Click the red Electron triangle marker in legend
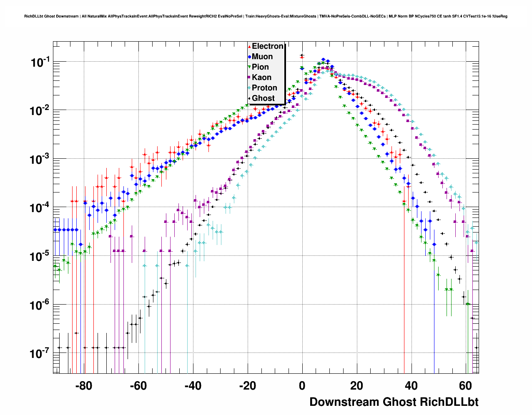532x415 pixels. tap(250, 46)
